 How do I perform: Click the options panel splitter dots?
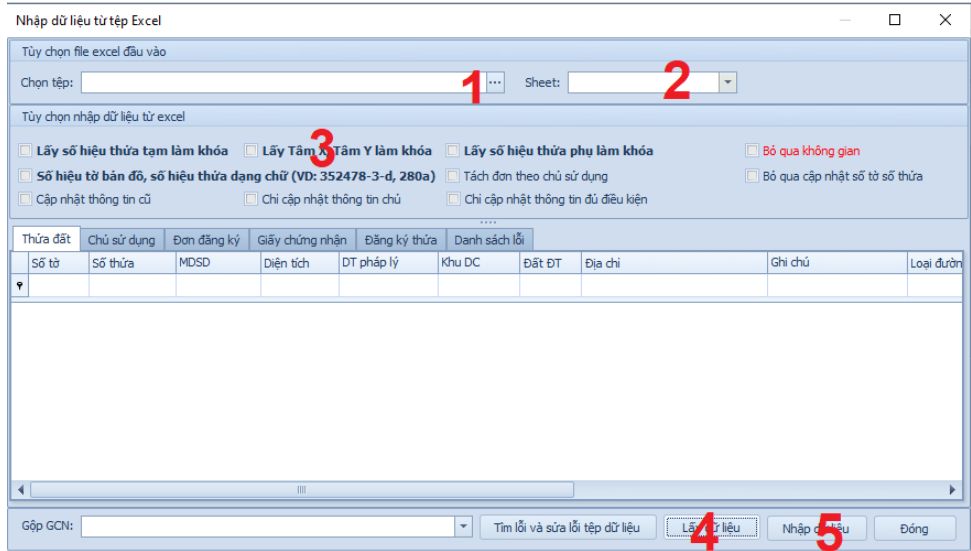[x=488, y=222]
